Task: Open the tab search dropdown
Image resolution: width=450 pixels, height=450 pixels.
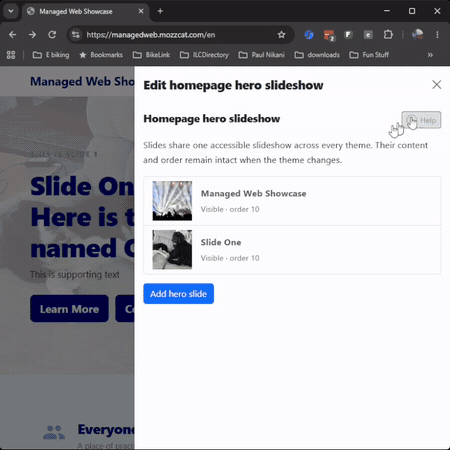Action: 11,11
